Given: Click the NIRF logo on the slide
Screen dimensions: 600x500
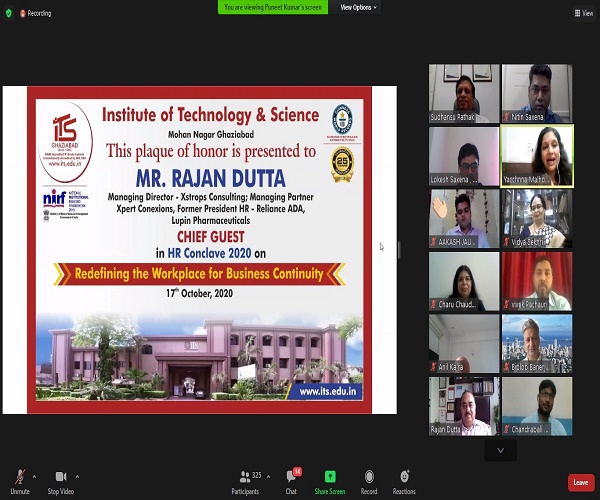Looking at the screenshot, I should click(65, 204).
